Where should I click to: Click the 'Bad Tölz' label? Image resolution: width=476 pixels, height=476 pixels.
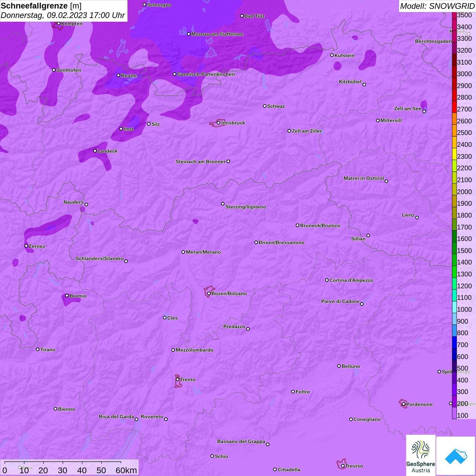click(x=254, y=16)
